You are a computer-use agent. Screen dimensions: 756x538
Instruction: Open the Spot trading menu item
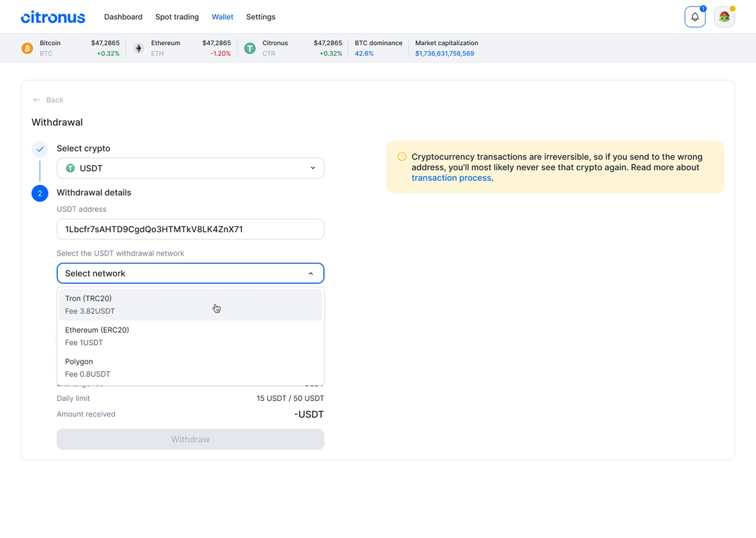[x=177, y=17]
